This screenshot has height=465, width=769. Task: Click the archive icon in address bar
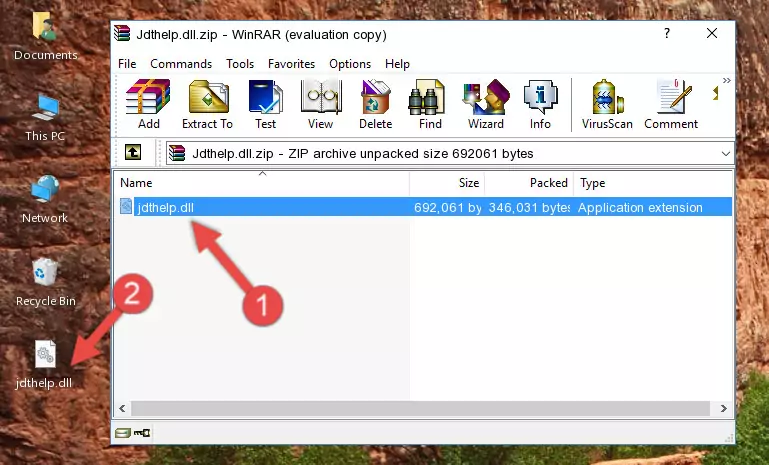(x=177, y=154)
